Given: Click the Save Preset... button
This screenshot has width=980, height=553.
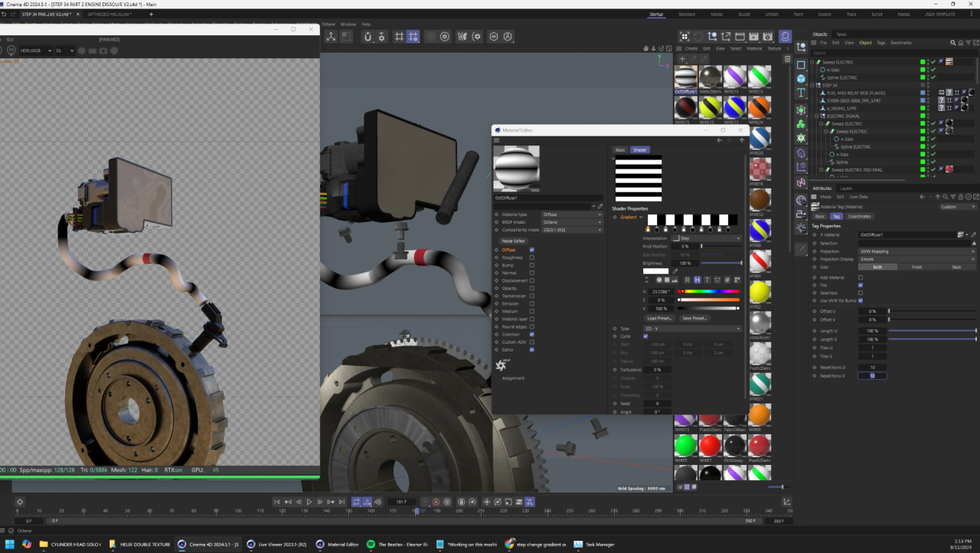Looking at the screenshot, I should (694, 318).
